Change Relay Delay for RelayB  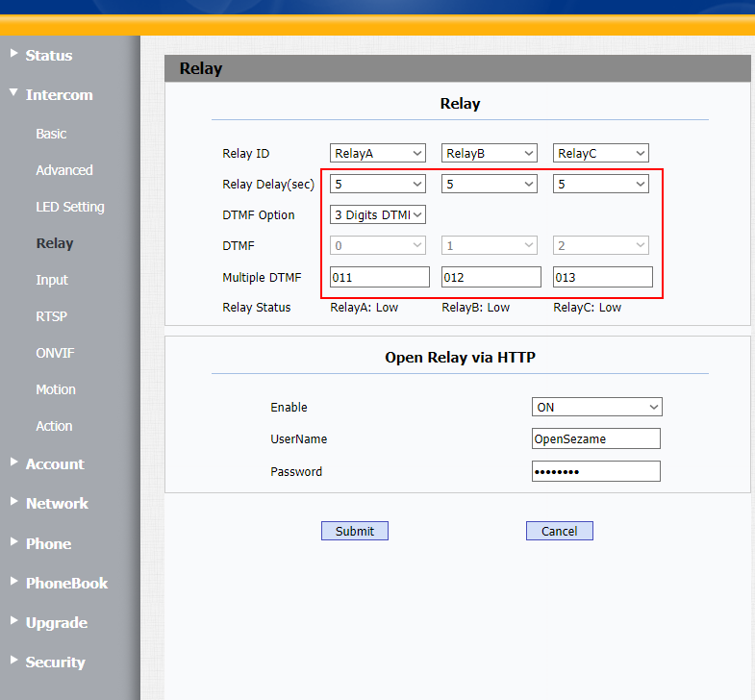[x=490, y=184]
